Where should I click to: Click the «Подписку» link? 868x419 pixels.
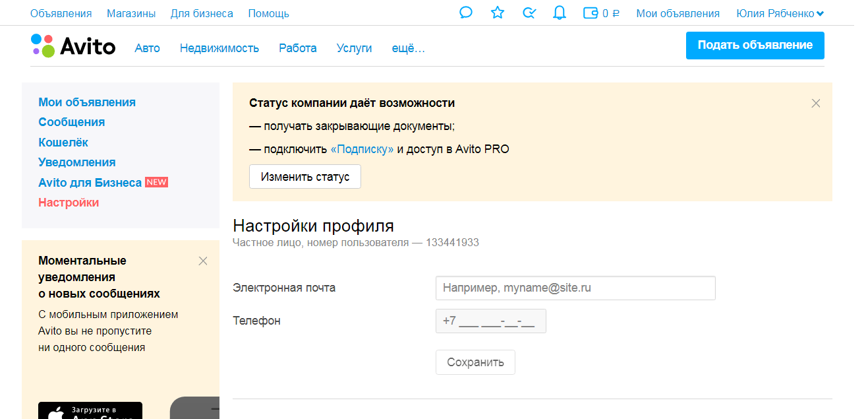pyautogui.click(x=362, y=149)
